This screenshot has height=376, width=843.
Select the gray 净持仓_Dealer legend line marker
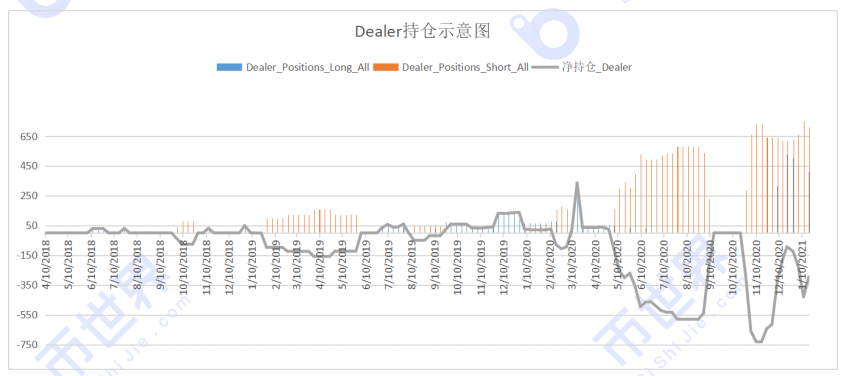click(x=545, y=67)
